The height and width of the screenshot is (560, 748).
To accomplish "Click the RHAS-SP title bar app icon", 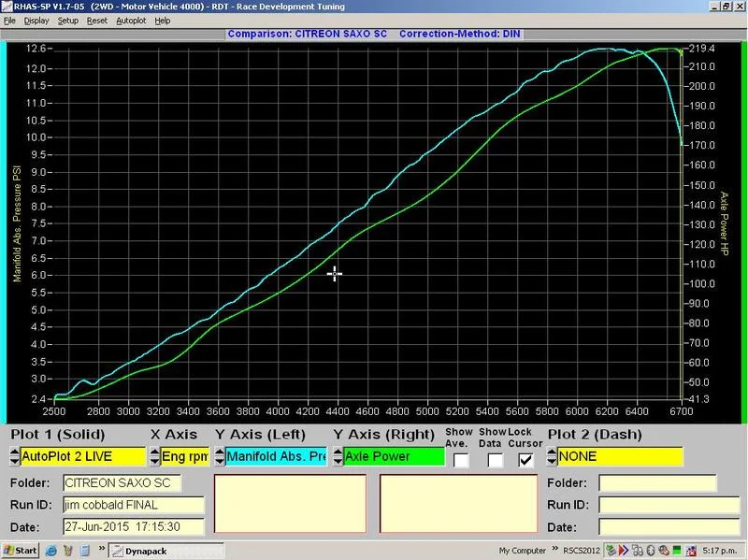I will [7, 7].
